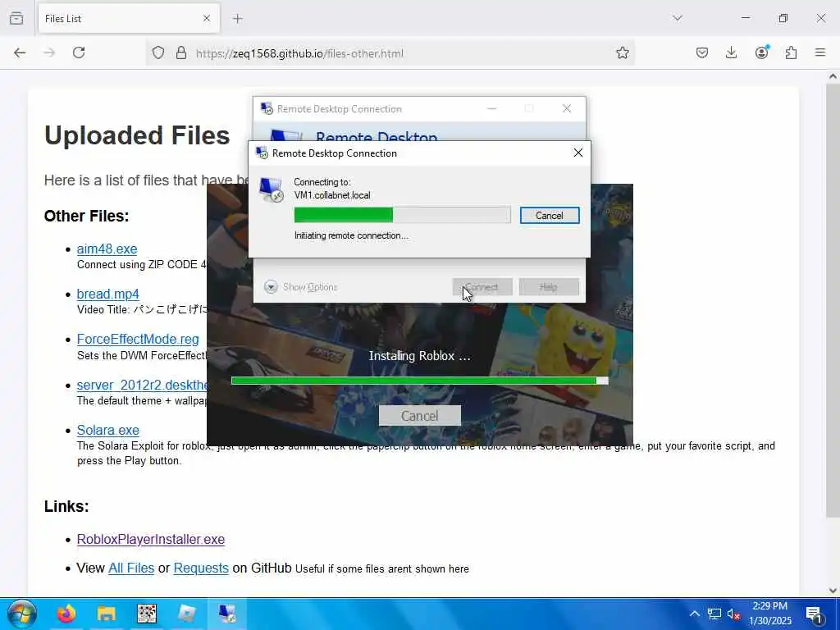The height and width of the screenshot is (630, 840).
Task: View site security via the padlock icon
Action: pos(181,53)
